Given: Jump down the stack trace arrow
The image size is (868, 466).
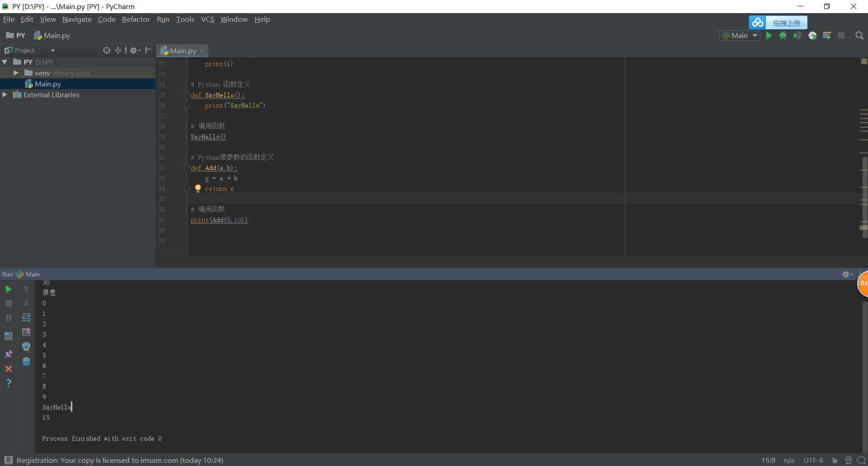Looking at the screenshot, I should [26, 304].
